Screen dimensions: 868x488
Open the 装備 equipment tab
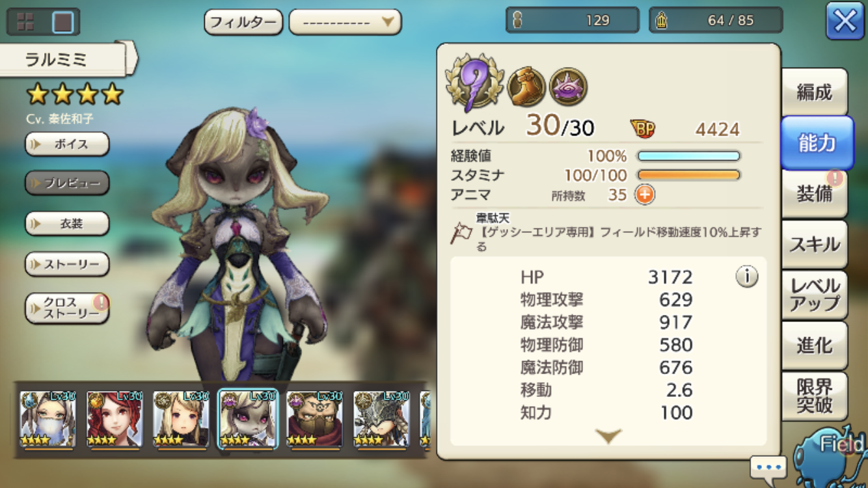[x=814, y=193]
